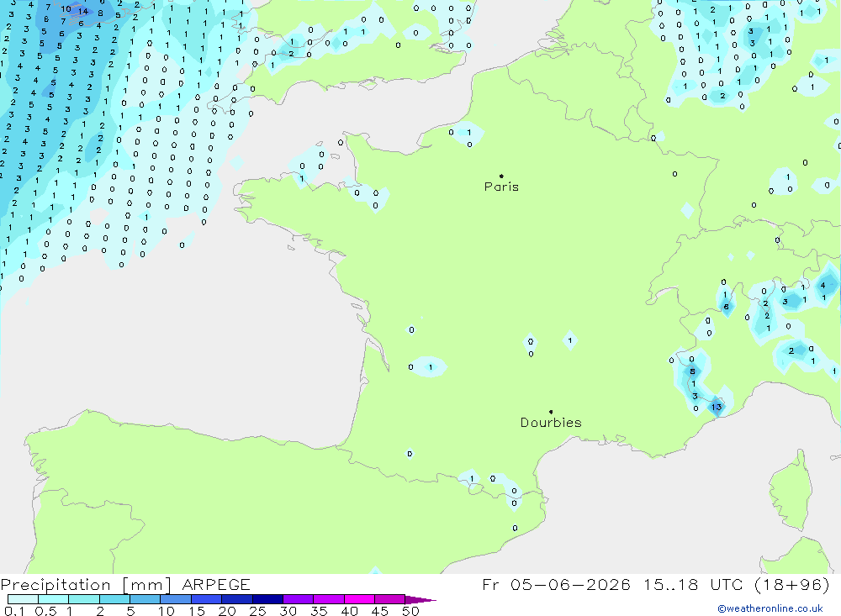The width and height of the screenshot is (841, 616).
Task: Pick the 35–40 mm magenta legend swatch
Action: (x=329, y=599)
